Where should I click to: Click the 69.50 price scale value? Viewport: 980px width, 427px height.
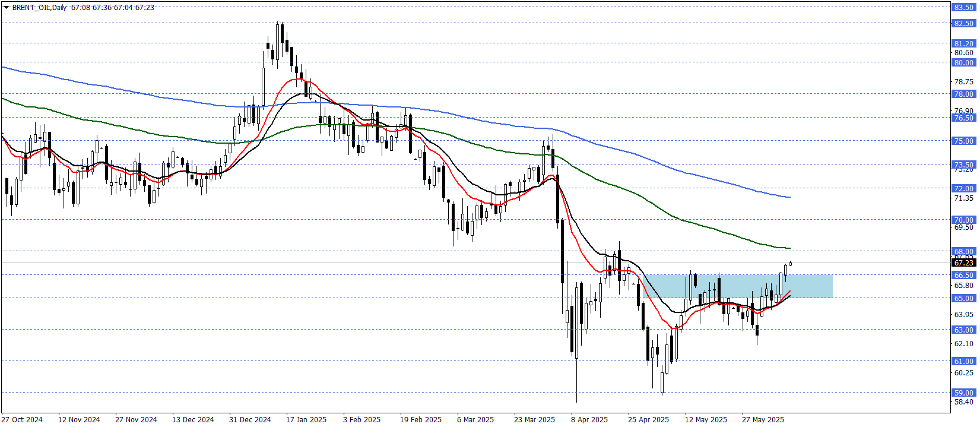(964, 227)
